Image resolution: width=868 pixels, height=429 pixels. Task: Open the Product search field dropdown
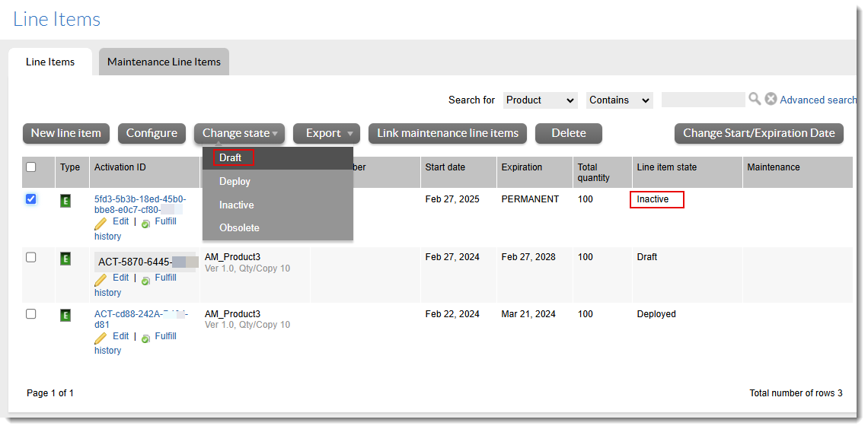[541, 100]
